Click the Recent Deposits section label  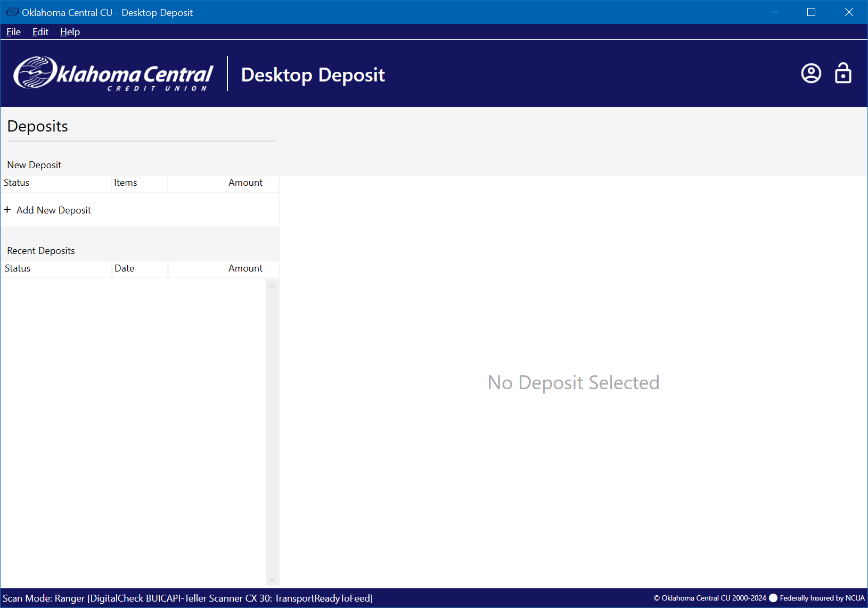[41, 251]
